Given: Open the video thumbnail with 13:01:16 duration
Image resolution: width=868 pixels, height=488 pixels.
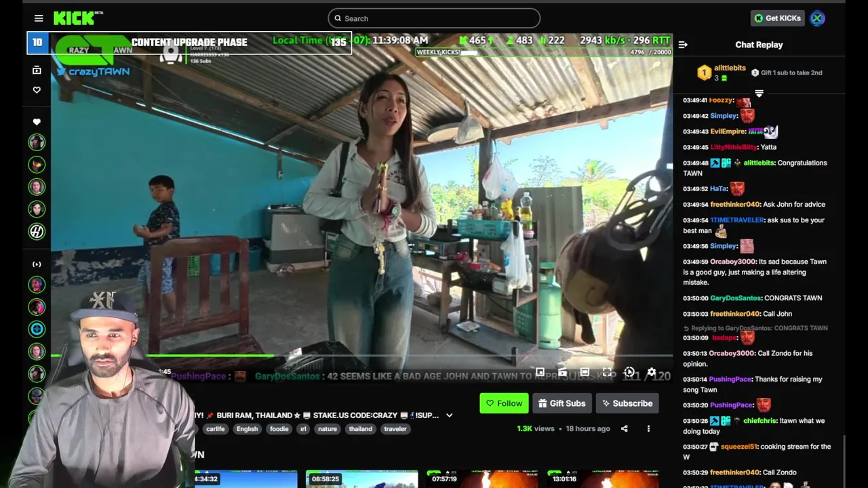Looking at the screenshot, I should pos(602,479).
